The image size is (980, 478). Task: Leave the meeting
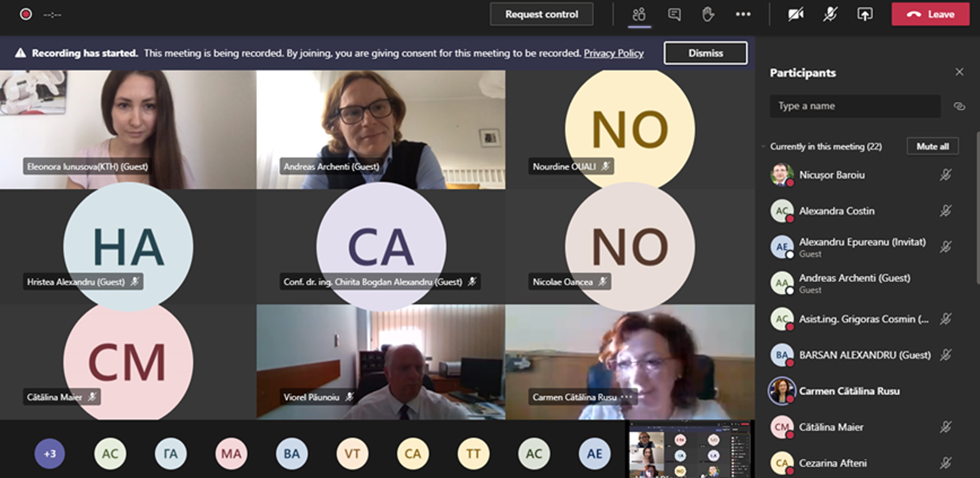(931, 14)
